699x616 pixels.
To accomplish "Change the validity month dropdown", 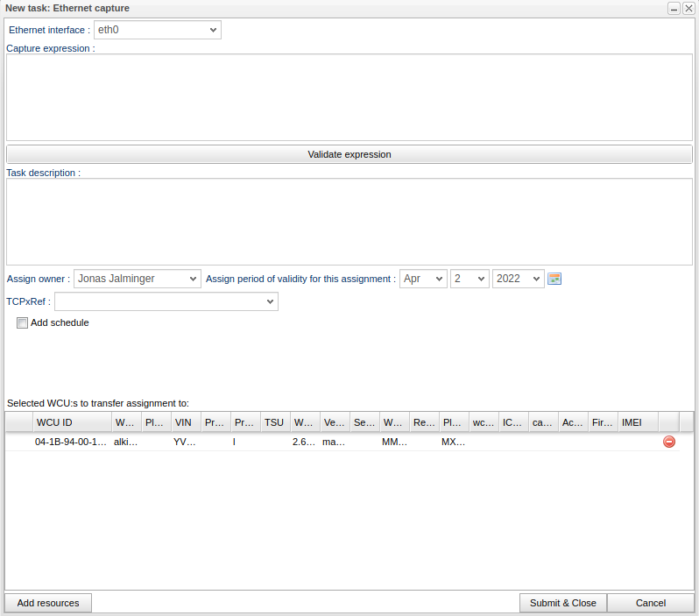I will [423, 279].
